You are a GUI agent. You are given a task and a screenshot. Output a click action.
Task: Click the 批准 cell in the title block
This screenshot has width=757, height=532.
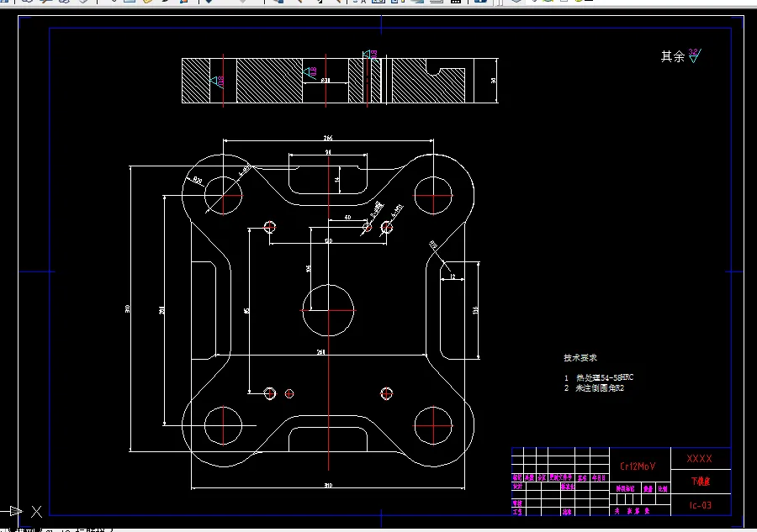tap(567, 512)
